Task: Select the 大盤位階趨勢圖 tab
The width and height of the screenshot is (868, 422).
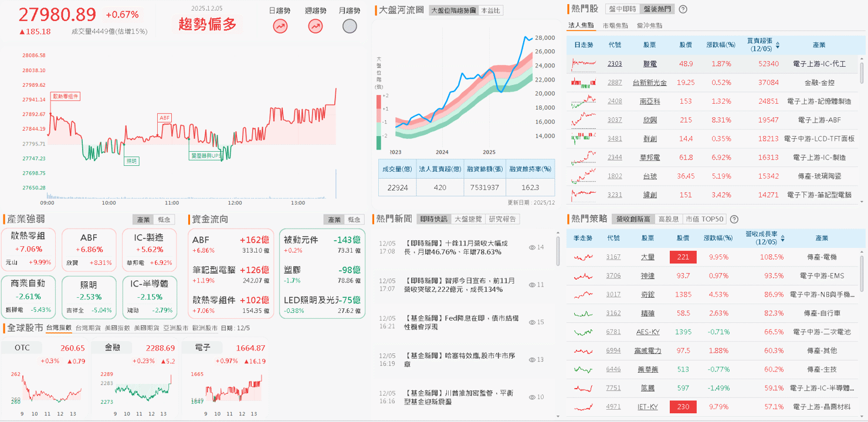Action: click(x=453, y=11)
